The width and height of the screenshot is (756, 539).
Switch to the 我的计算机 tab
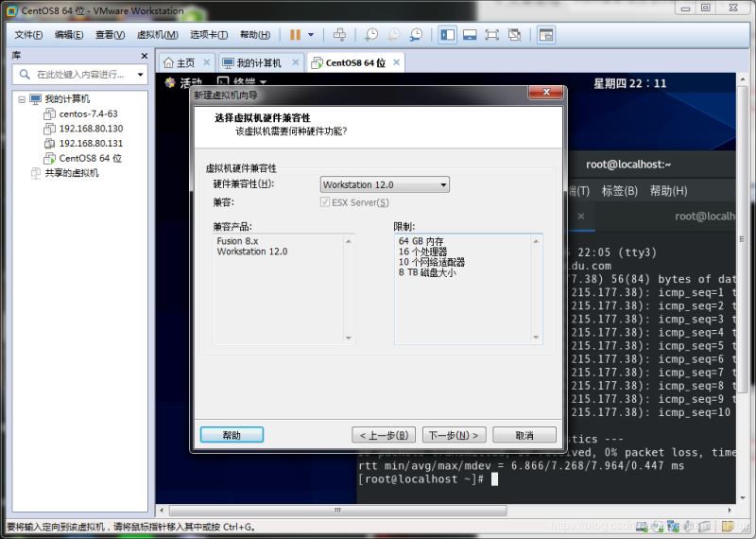258,63
